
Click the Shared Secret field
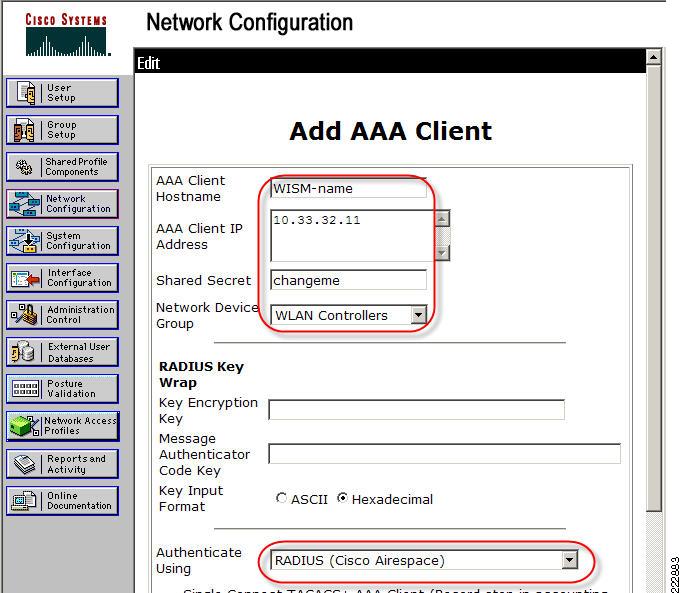(349, 280)
